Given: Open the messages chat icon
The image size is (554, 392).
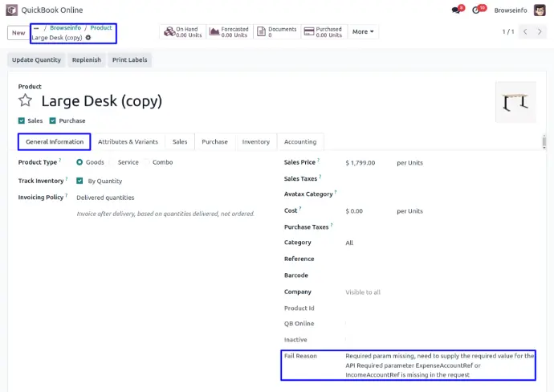Looking at the screenshot, I should coord(457,10).
